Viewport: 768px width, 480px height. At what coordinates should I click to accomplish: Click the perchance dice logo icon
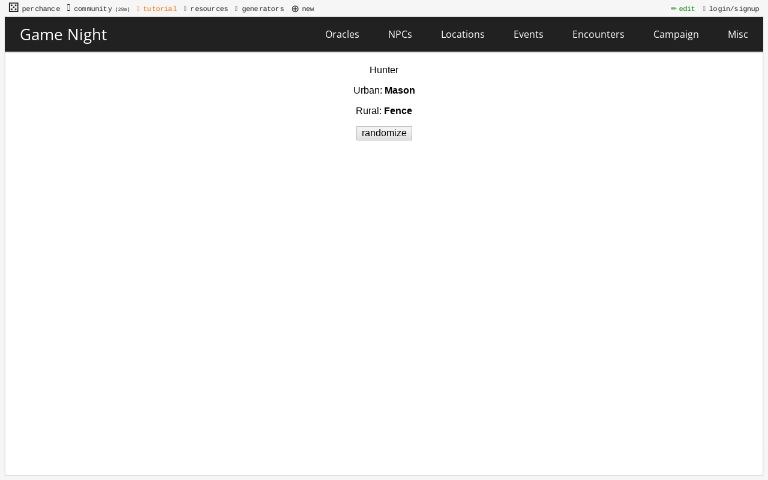pos(13,8)
